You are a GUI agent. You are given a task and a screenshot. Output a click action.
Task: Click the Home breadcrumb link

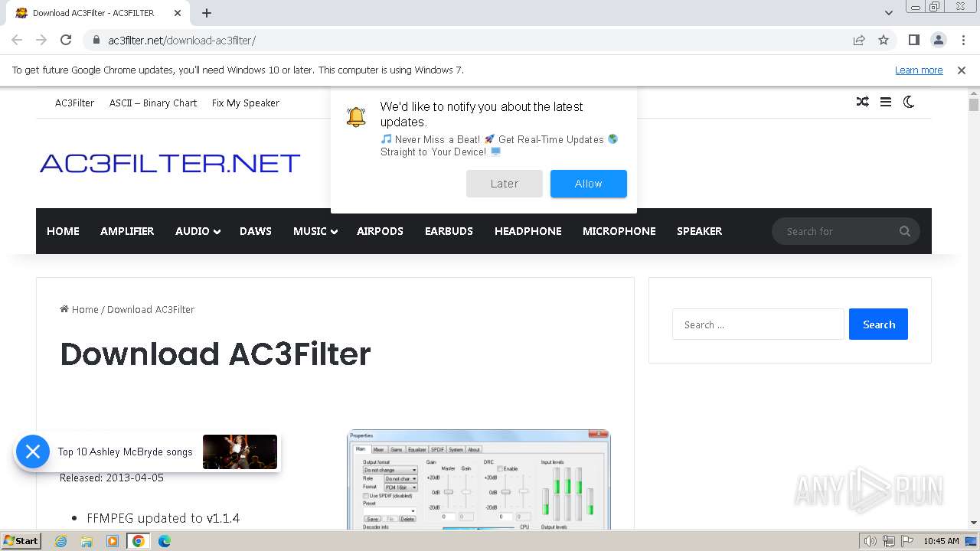coord(80,310)
